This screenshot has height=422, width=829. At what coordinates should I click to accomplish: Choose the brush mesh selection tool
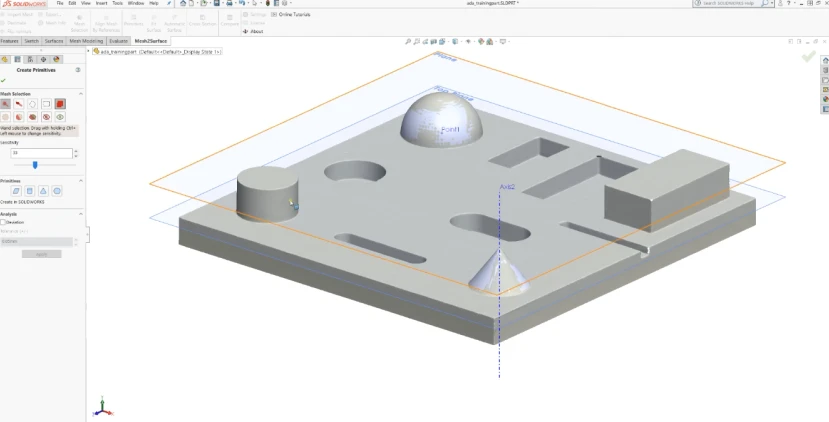tap(19, 104)
